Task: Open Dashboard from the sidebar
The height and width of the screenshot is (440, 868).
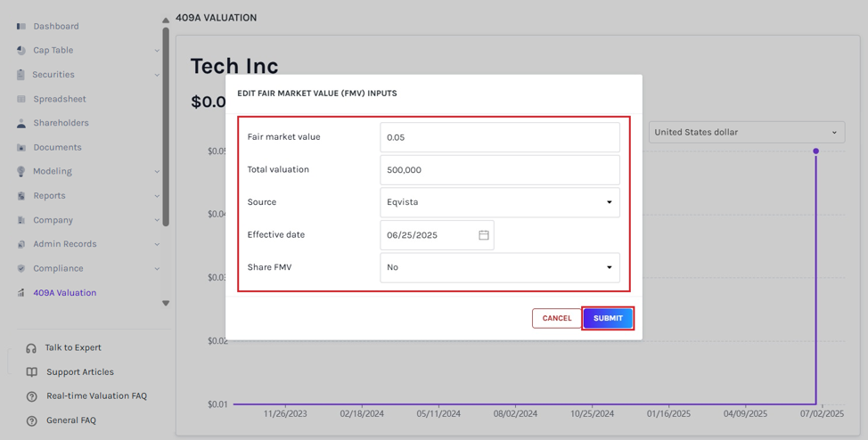Action: (55, 26)
